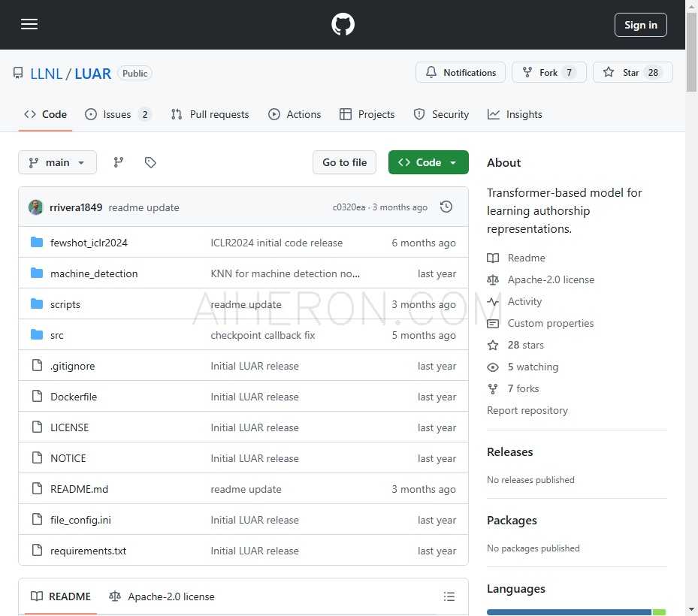
Task: Go to GitHub homepage via Octocat logo
Action: [343, 24]
